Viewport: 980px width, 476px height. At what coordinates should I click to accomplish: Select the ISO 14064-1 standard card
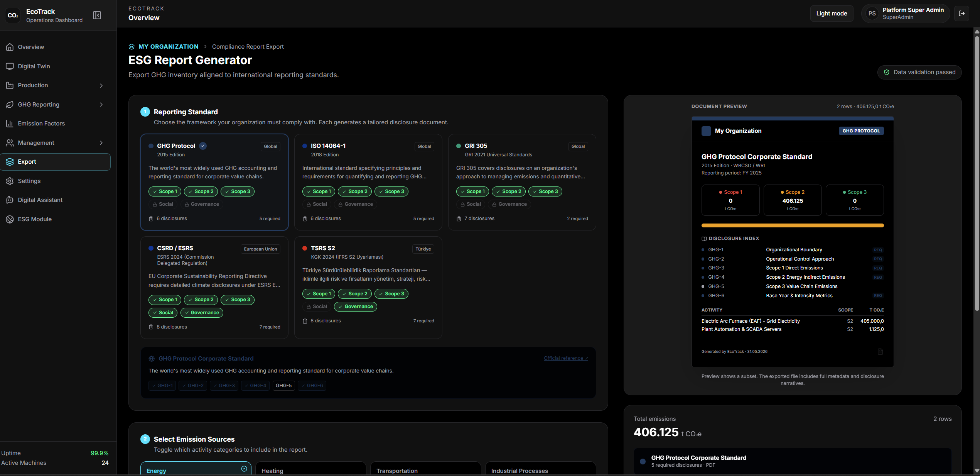[x=368, y=182]
